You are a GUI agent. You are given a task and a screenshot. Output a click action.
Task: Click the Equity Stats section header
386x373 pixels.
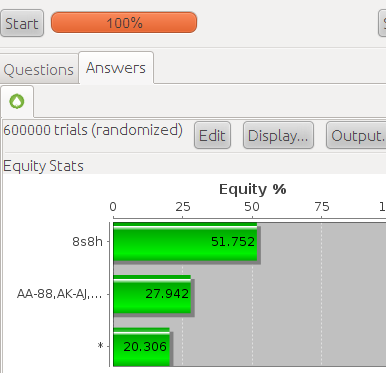43,166
